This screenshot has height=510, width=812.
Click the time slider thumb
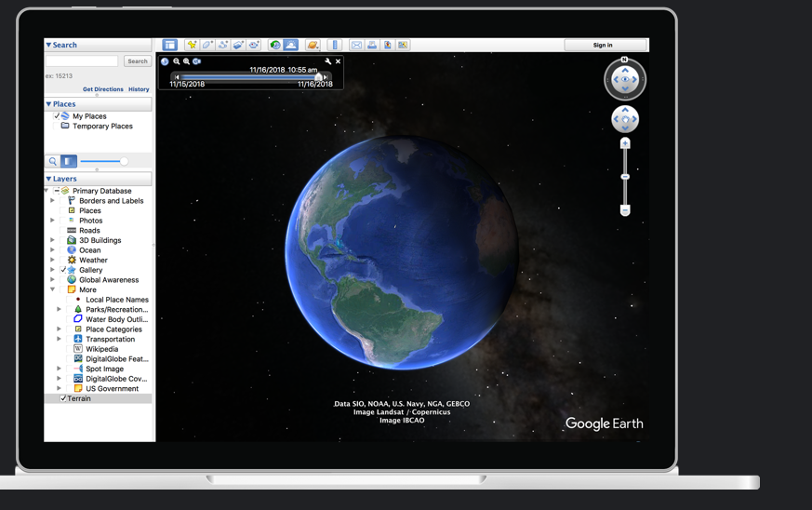coord(318,77)
